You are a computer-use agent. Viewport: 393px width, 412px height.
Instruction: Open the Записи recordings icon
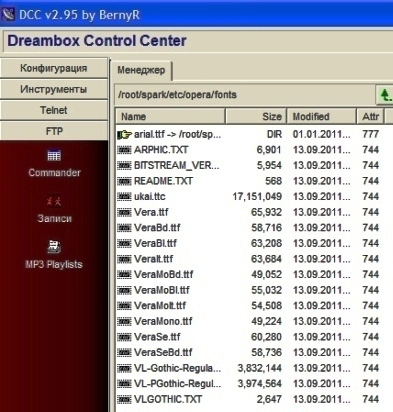coord(54,201)
